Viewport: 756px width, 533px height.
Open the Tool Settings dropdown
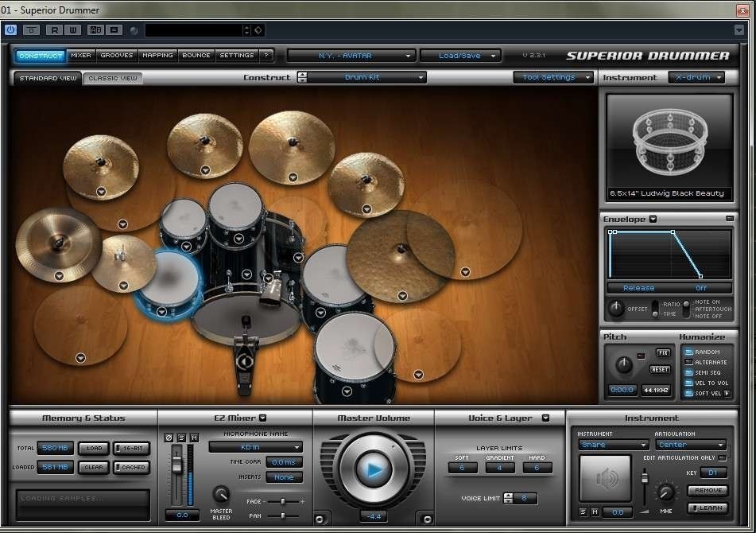point(553,77)
